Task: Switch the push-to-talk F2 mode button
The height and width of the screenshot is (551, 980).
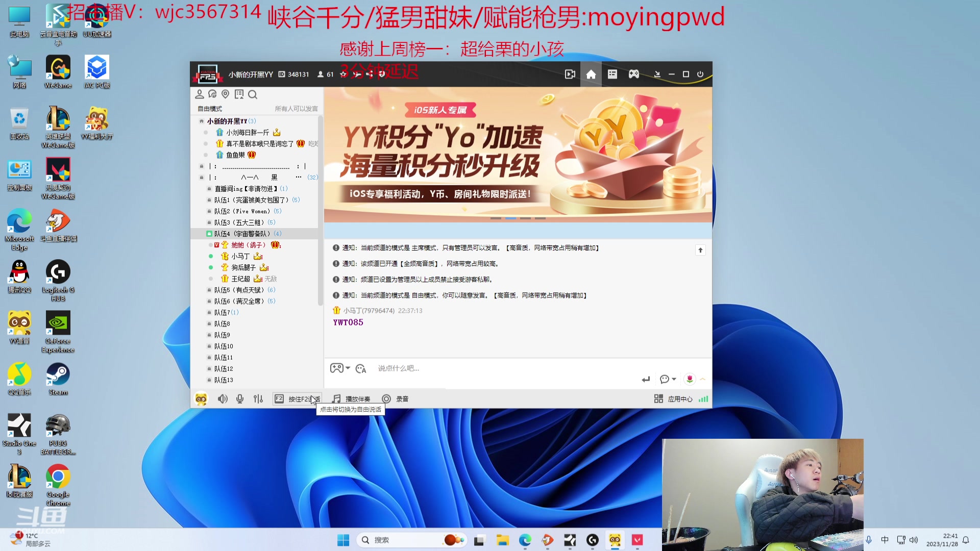Action: point(297,399)
